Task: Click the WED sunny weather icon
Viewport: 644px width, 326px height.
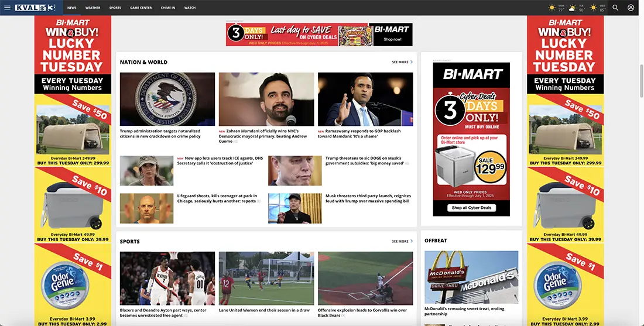Action: (x=593, y=8)
